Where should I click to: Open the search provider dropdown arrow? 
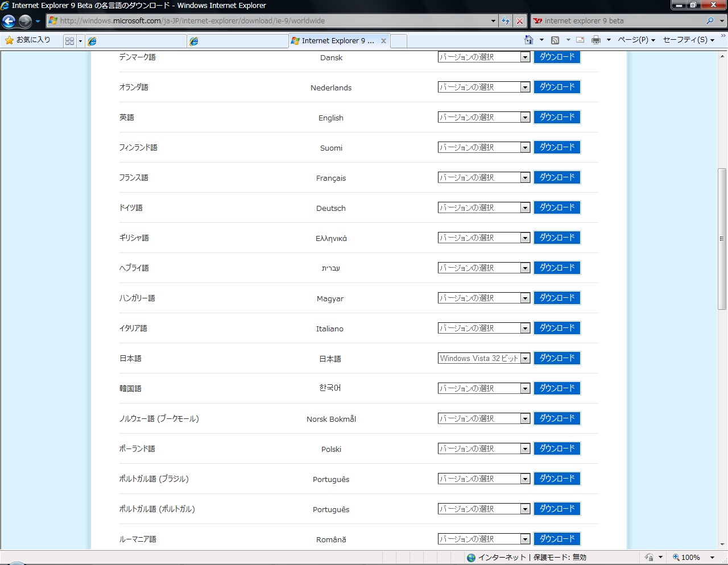pos(722,21)
